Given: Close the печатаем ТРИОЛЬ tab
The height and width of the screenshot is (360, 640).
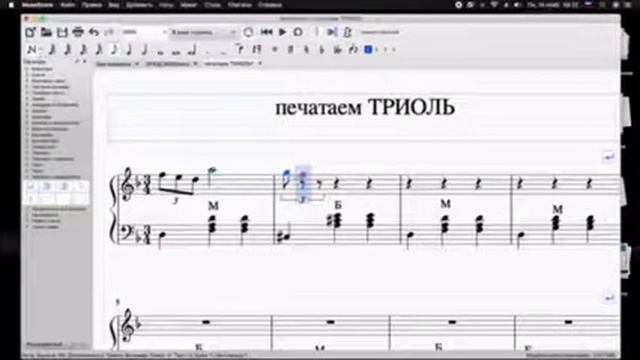Looking at the screenshot, I should tap(260, 64).
